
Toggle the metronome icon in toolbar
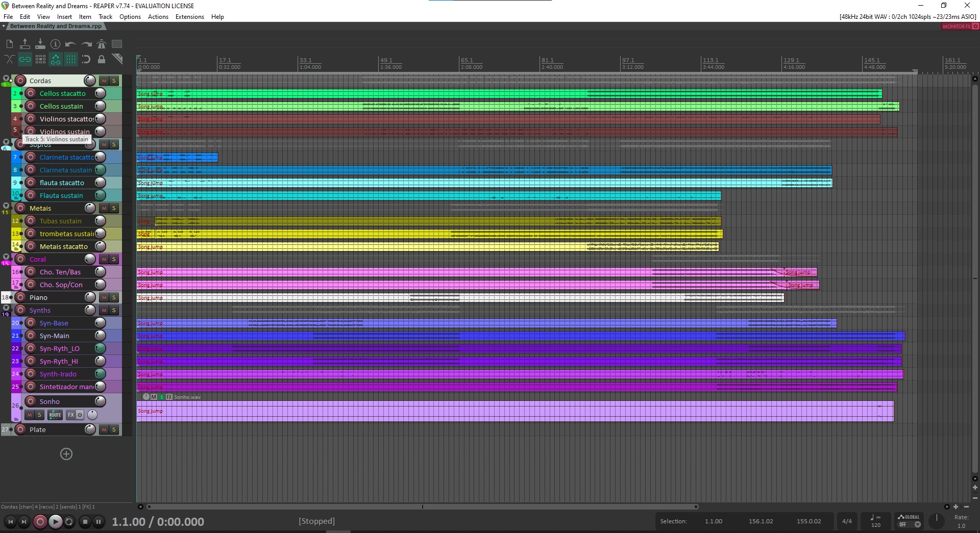tap(102, 44)
